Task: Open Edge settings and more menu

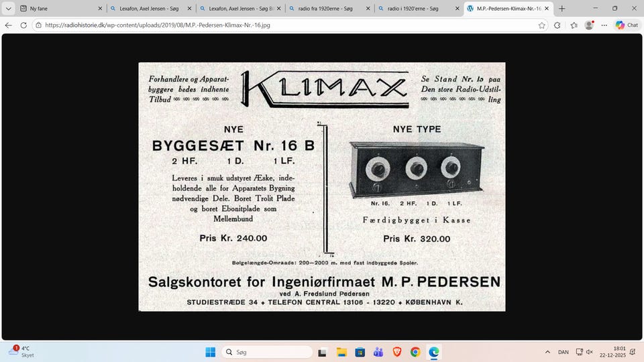Action: (x=604, y=25)
